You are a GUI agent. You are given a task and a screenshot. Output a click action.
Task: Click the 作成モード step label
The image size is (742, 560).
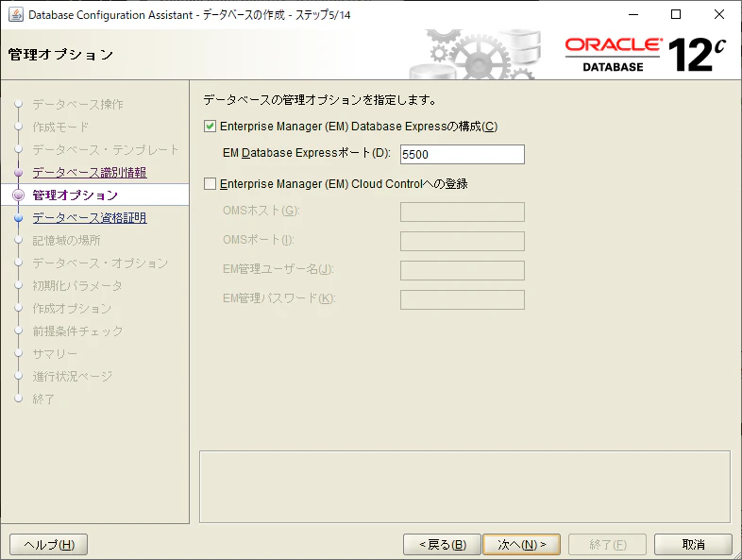[60, 127]
